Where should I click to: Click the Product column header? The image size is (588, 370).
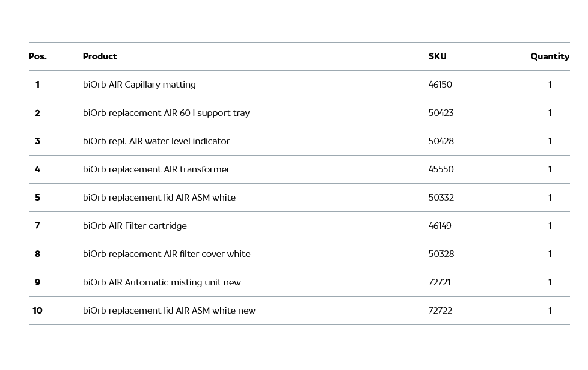pyautogui.click(x=100, y=56)
